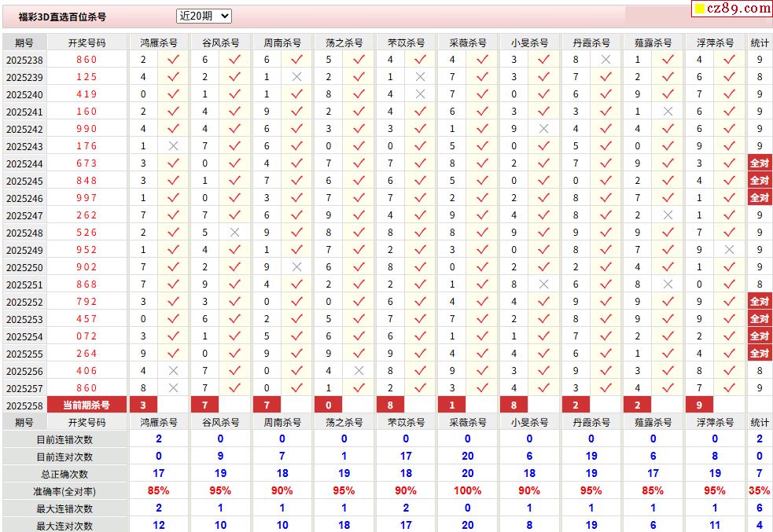Viewport: 773px width, 532px height.
Task: Click the 准确率(全对率) row label
Action: [x=64, y=491]
